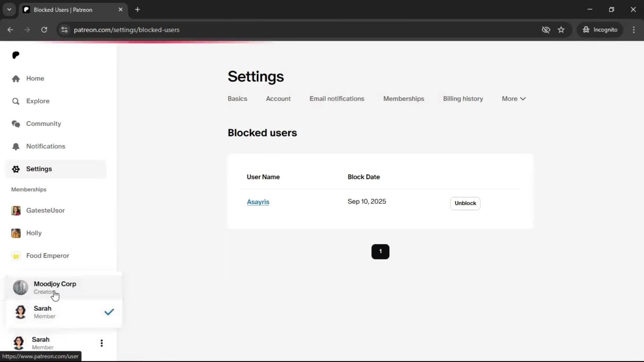
Task: Switch to Basics settings tab
Action: pyautogui.click(x=237, y=99)
